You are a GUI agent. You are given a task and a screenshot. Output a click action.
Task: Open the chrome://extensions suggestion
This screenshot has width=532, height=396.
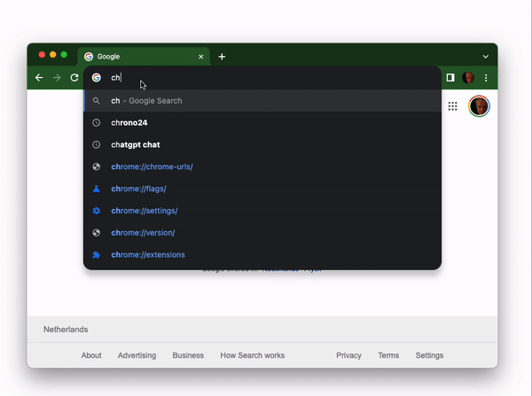pyautogui.click(x=262, y=255)
